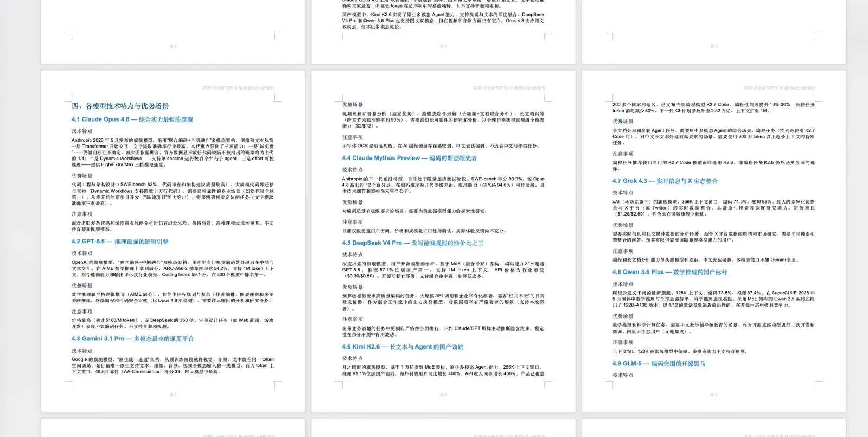Click the paragraph starting "月之暗面的旗舰模型"
Viewport: 868px width, 437px height.
pos(443,370)
